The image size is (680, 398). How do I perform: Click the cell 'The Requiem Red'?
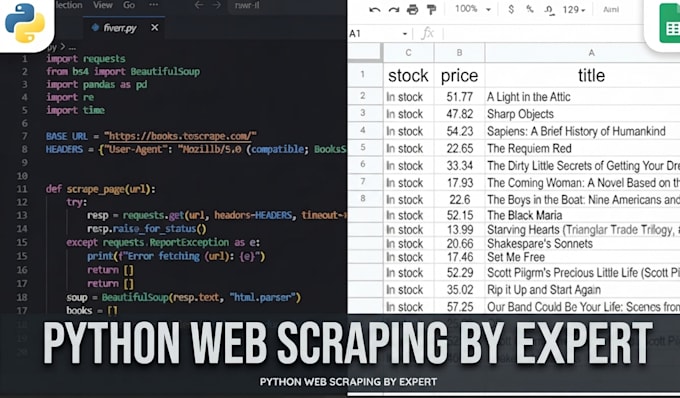click(x=582, y=149)
